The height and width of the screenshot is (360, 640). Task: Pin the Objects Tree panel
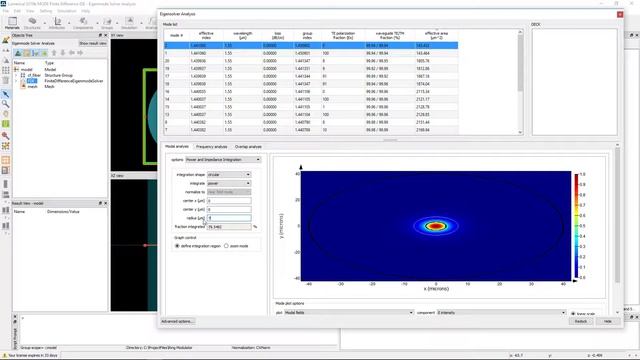point(100,36)
